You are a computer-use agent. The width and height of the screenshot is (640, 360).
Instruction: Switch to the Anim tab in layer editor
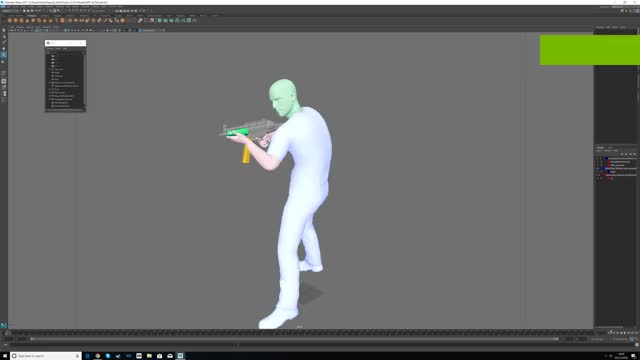pyautogui.click(x=611, y=147)
